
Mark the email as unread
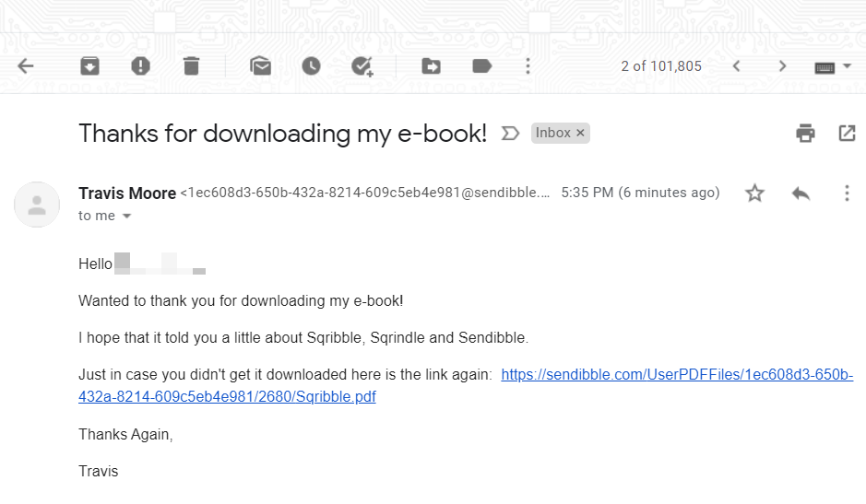(260, 66)
